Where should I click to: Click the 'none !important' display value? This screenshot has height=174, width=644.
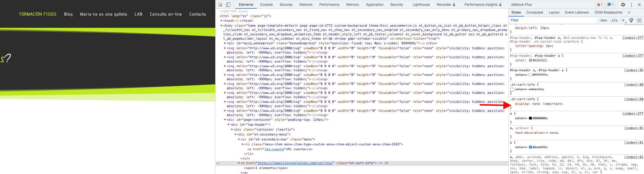coord(547,104)
